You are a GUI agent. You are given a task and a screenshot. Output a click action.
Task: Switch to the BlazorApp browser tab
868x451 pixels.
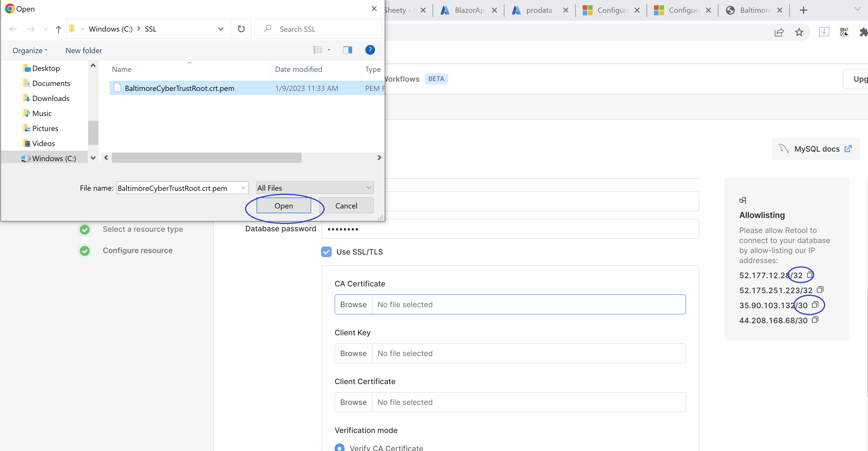click(x=468, y=10)
